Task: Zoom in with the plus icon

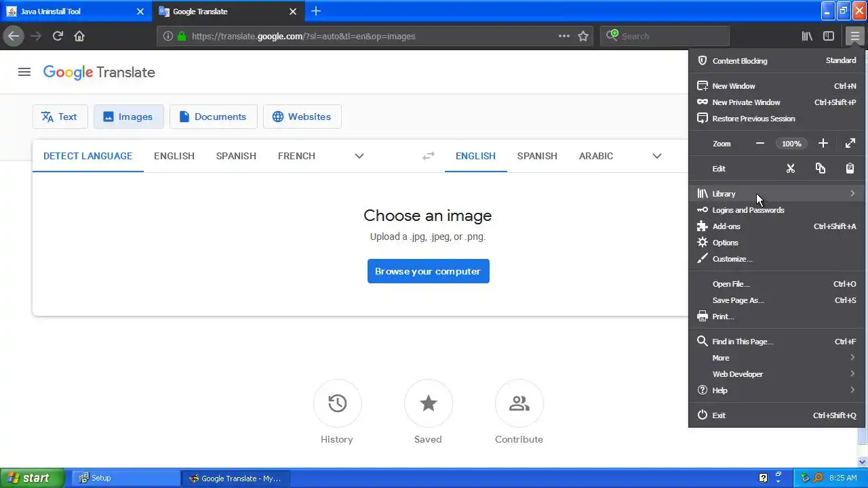Action: tap(823, 143)
